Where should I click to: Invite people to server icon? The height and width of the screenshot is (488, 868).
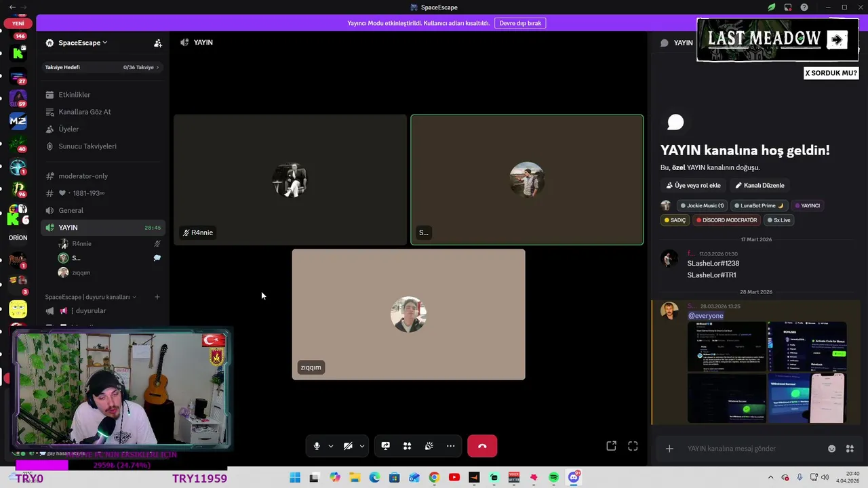point(158,43)
